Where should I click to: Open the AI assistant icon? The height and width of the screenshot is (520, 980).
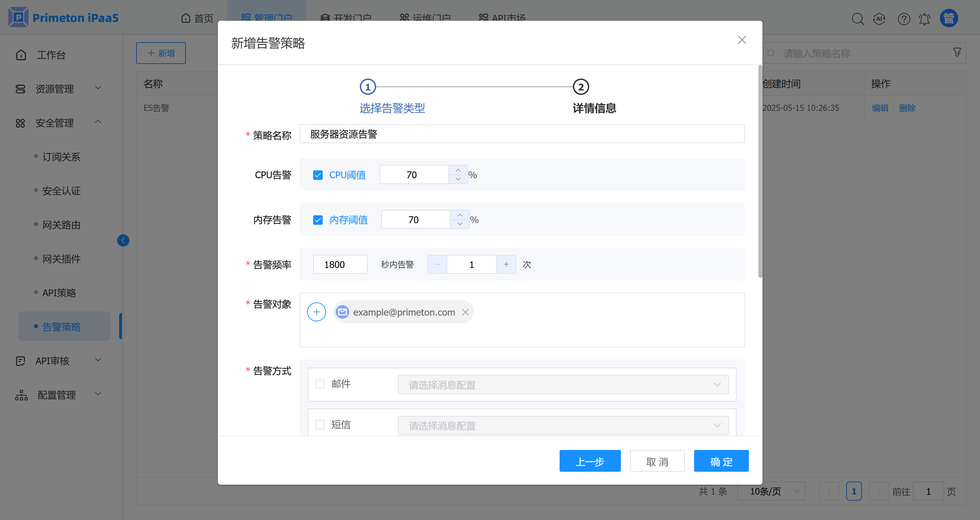(879, 19)
